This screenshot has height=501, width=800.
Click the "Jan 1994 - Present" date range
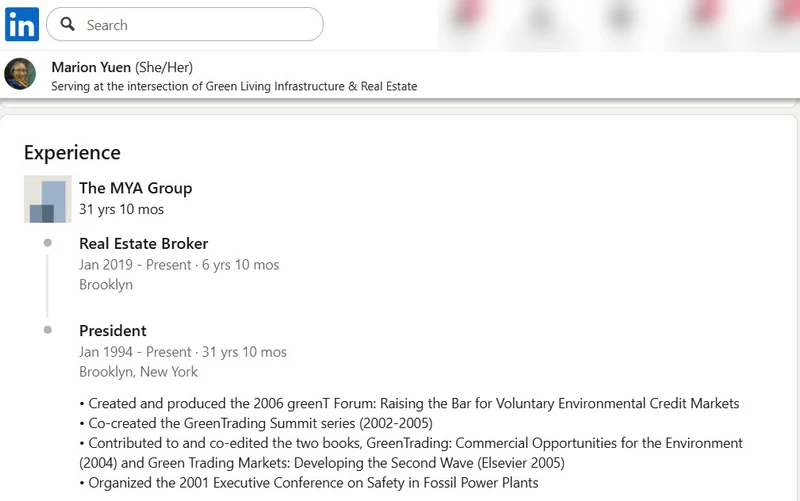point(135,352)
